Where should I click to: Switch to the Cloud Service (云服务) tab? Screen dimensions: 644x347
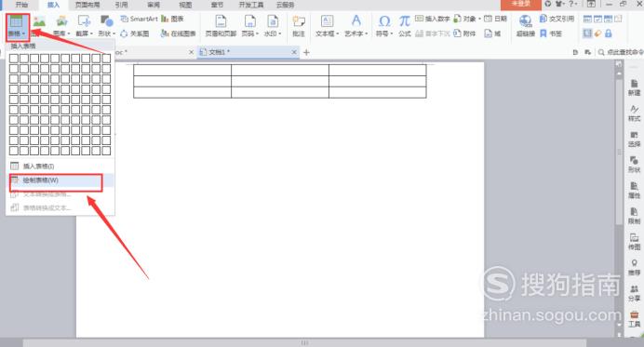pyautogui.click(x=285, y=5)
